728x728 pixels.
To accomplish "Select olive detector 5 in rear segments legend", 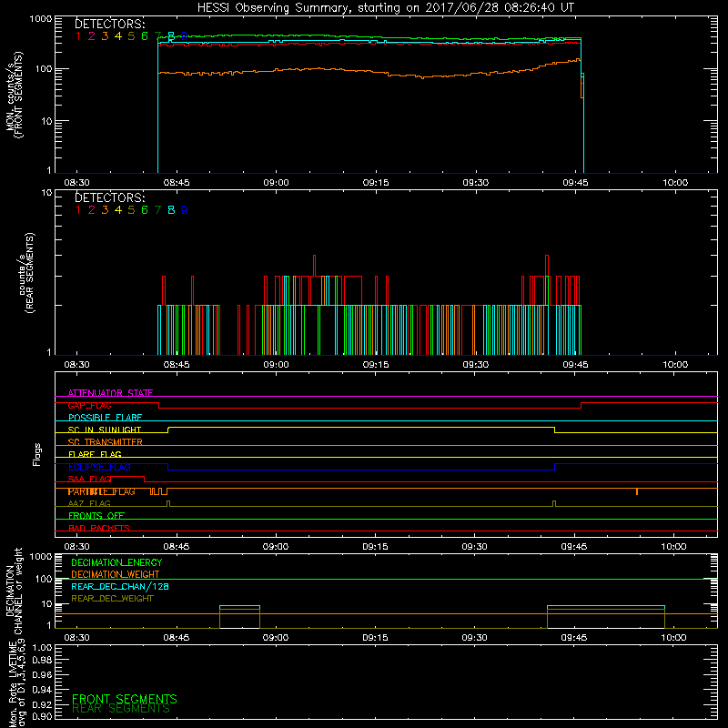I will 131,210.
